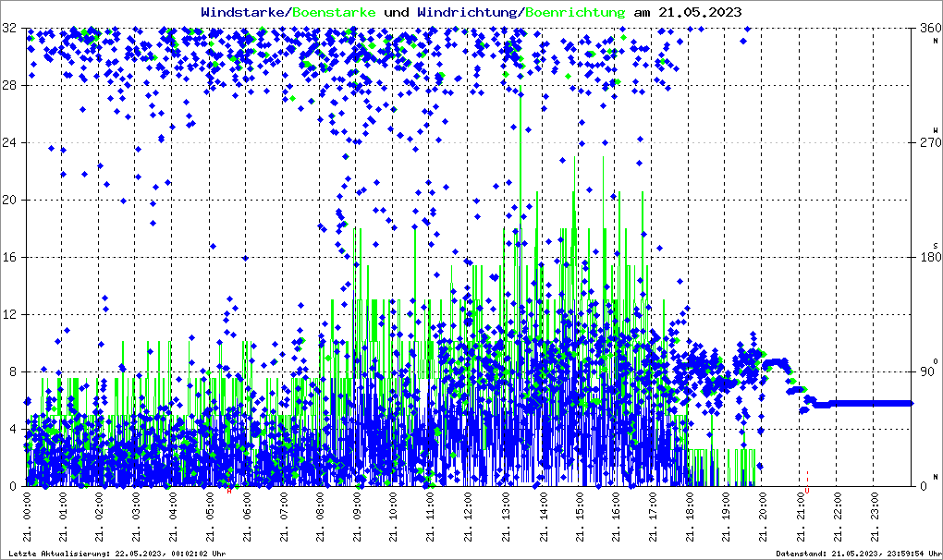
Task: Click the '32' label on left axis
Action: [x=10, y=29]
